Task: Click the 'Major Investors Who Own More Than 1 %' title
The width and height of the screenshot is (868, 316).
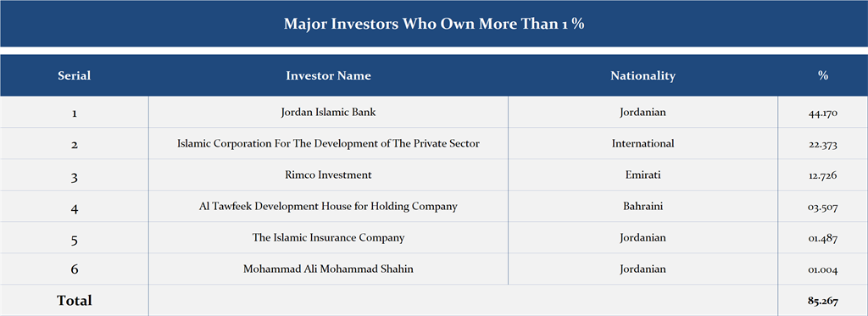Action: click(x=434, y=25)
